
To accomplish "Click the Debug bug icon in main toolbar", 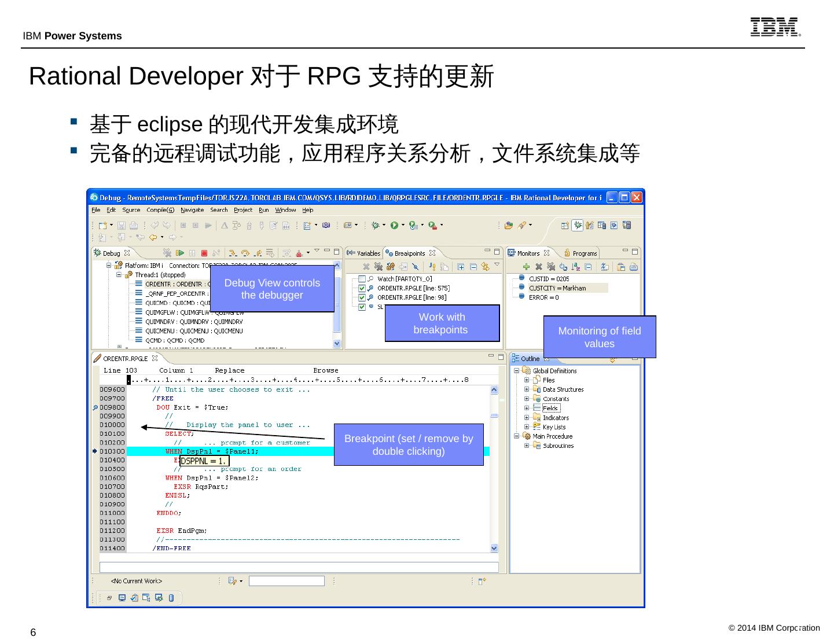I will [x=376, y=225].
